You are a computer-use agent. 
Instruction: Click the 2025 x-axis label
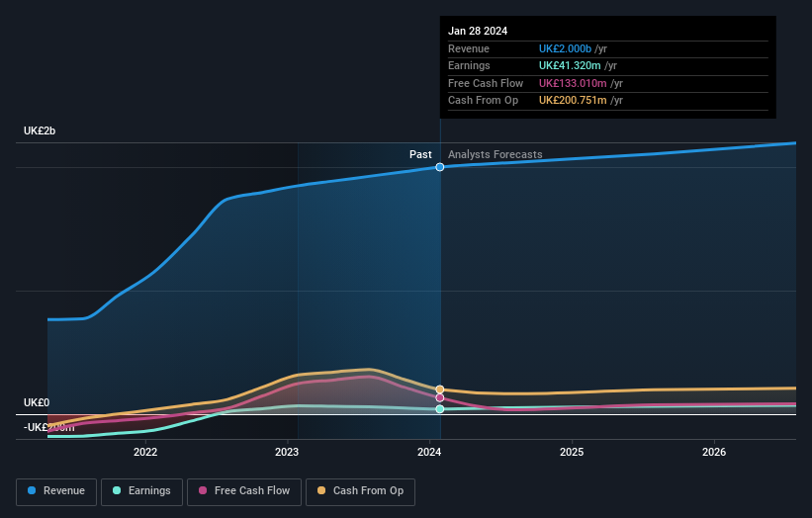(x=572, y=452)
